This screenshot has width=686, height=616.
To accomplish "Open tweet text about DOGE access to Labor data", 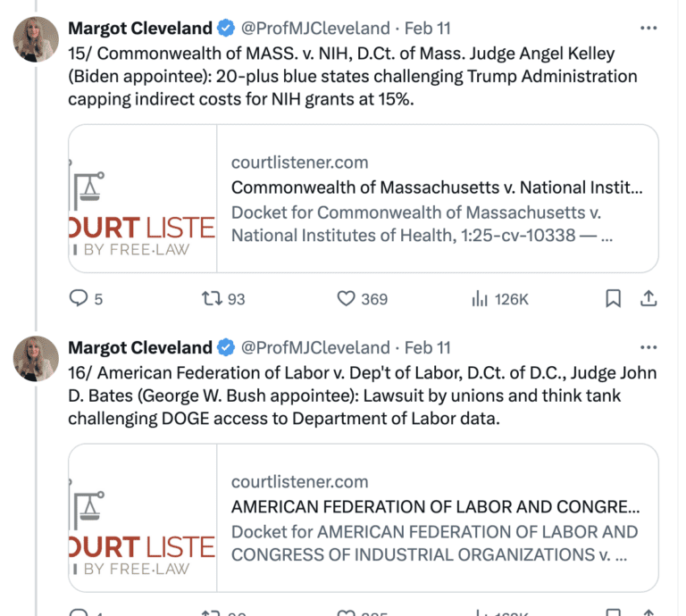I will [x=363, y=395].
